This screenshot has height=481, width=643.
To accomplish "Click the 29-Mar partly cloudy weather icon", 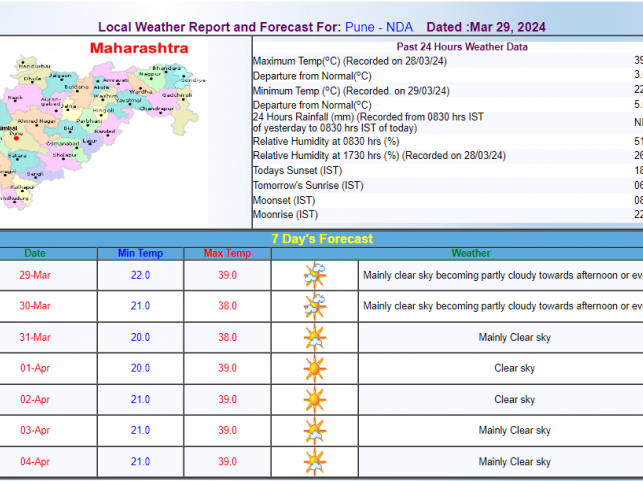I will 315,275.
